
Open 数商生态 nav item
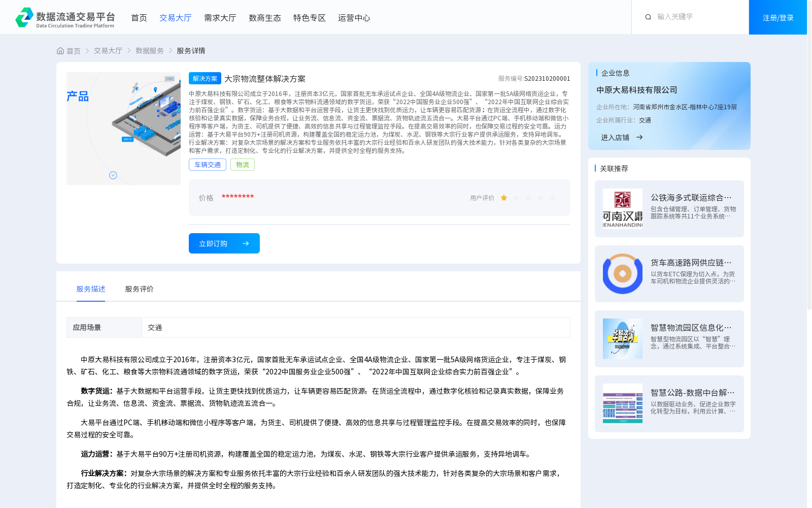(265, 18)
